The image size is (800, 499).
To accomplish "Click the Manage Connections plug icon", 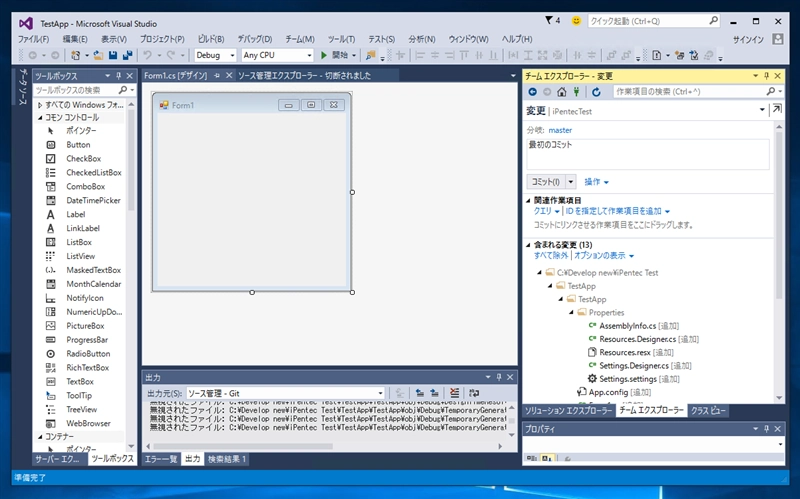I will pos(577,92).
